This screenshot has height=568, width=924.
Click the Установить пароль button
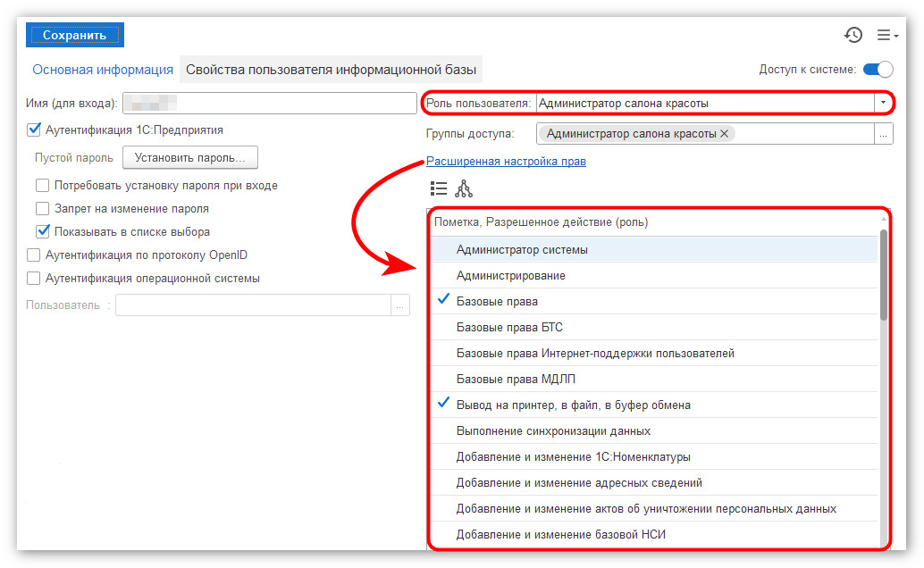pos(189,157)
